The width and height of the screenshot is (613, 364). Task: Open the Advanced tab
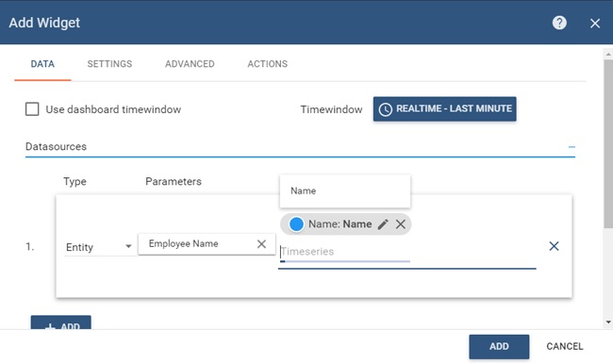(x=190, y=64)
